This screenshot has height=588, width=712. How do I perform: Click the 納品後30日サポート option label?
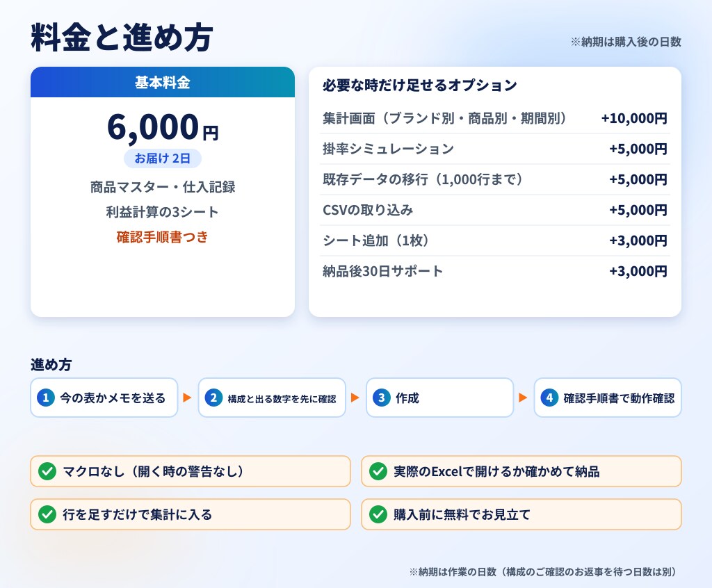[x=383, y=271]
